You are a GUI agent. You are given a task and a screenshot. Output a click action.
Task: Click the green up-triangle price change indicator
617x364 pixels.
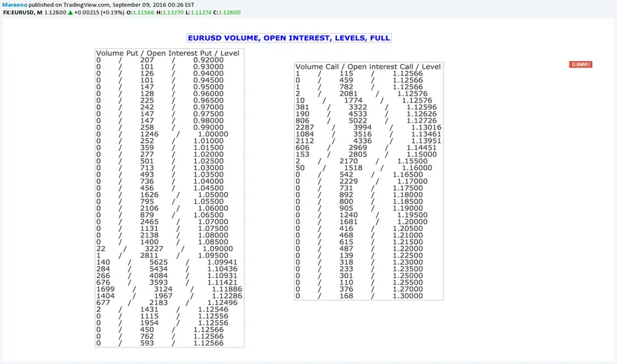point(70,12)
